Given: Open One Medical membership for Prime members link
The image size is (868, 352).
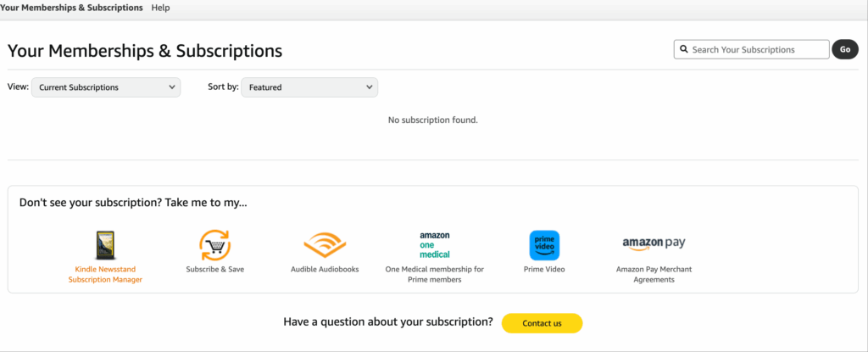Looking at the screenshot, I should 434,274.
